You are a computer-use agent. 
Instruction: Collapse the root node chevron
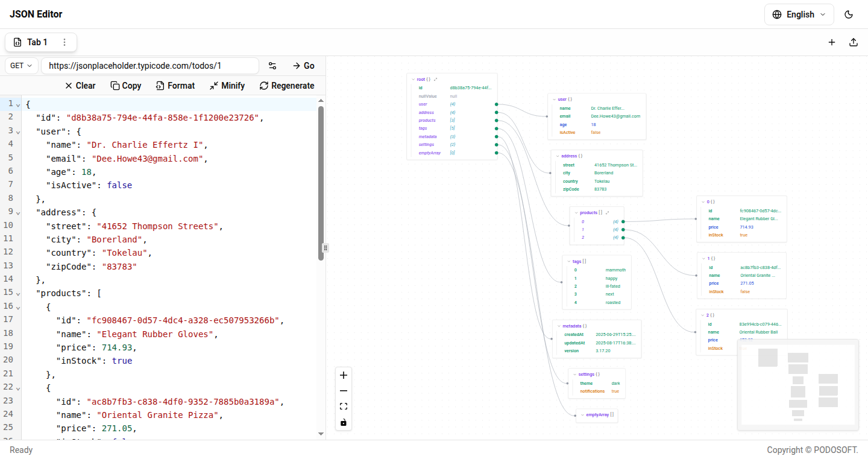413,79
